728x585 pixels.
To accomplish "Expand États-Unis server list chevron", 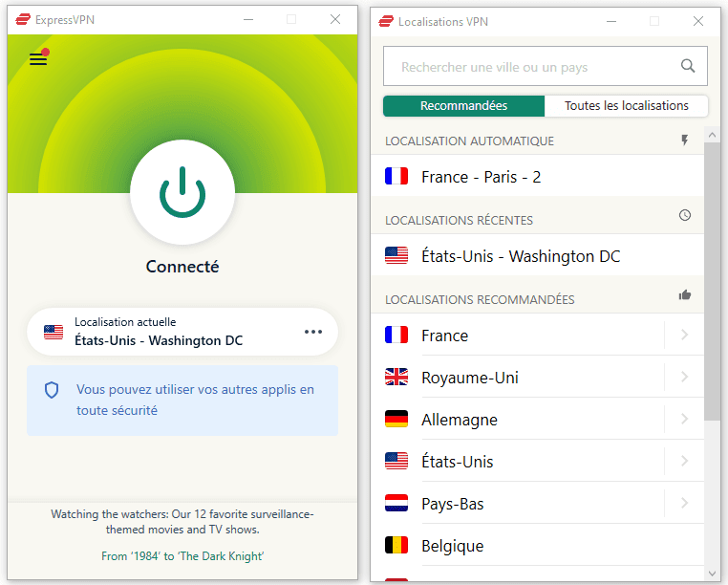I will 684,461.
